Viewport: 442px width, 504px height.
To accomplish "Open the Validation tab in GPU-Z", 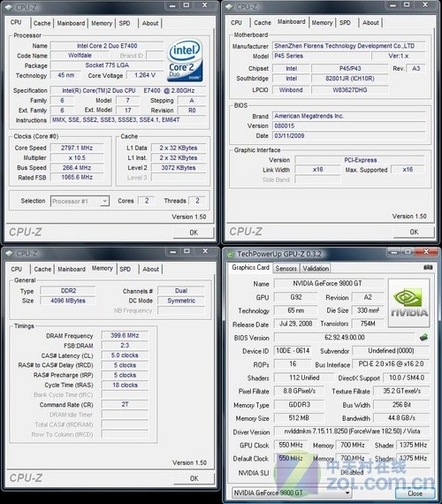I will coord(316,268).
